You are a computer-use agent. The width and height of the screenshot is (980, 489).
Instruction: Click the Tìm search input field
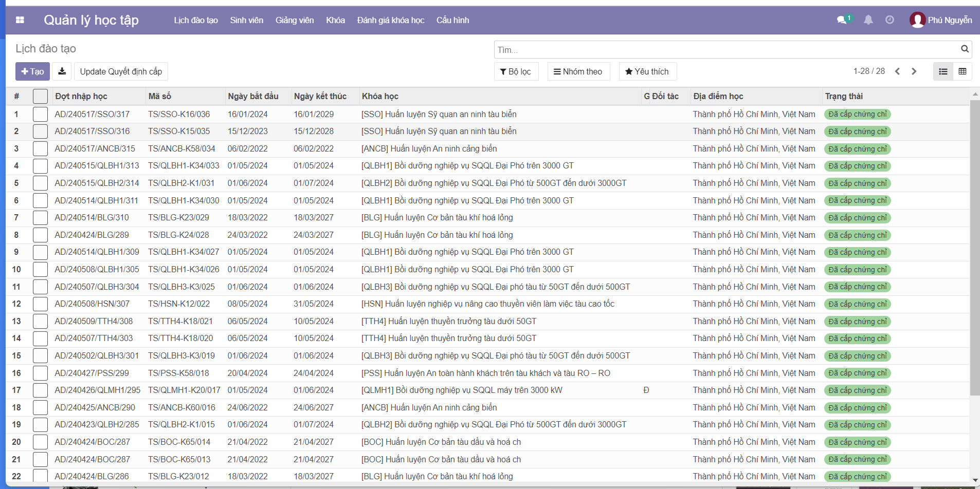tap(725, 50)
